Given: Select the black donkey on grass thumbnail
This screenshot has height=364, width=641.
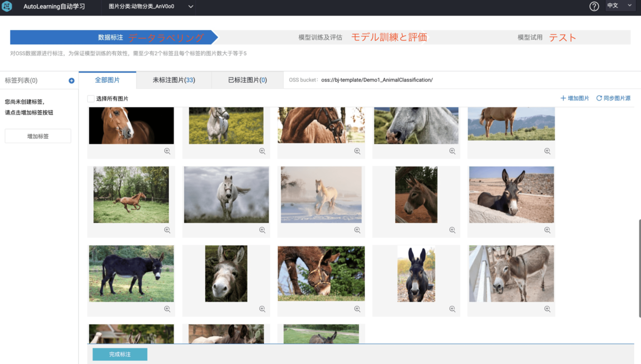Looking at the screenshot, I should tap(131, 273).
